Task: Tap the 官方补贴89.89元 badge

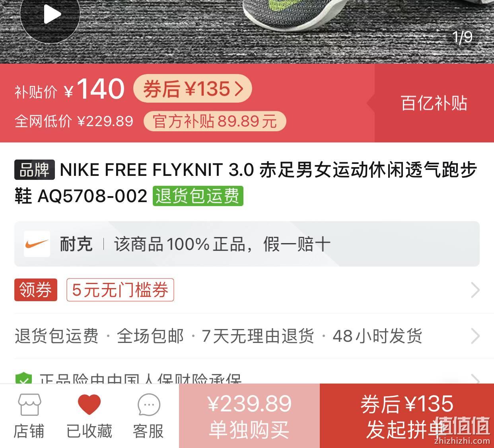Action: click(215, 121)
